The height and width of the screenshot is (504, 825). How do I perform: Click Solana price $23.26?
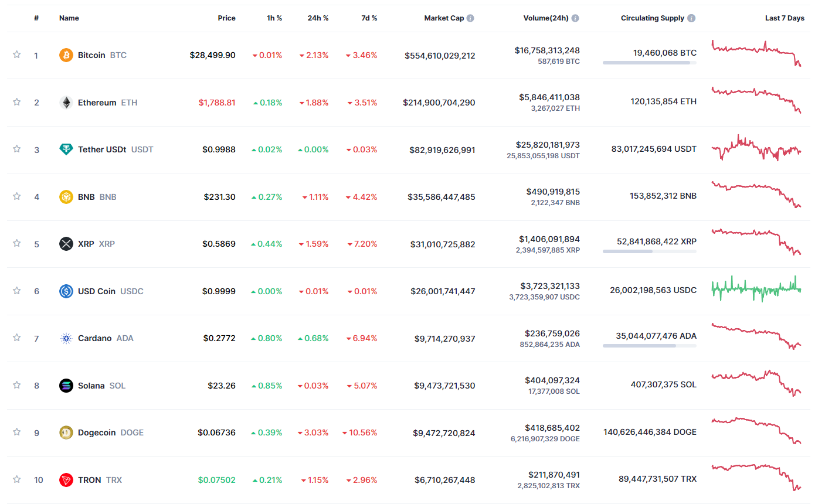click(x=222, y=386)
